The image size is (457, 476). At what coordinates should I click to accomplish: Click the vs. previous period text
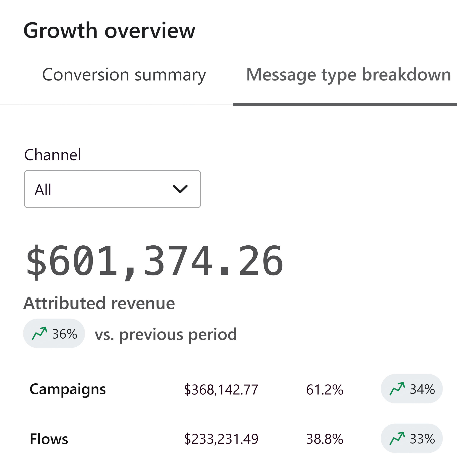coord(166,334)
